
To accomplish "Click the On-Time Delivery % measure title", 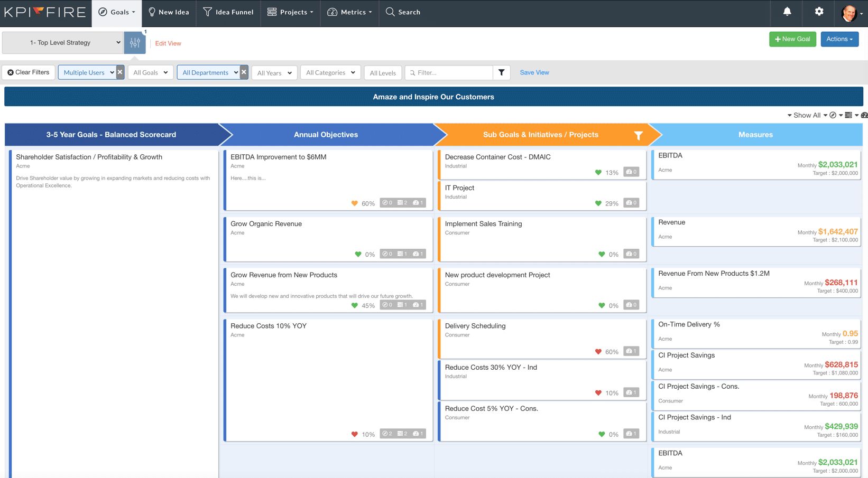I will pyautogui.click(x=689, y=324).
